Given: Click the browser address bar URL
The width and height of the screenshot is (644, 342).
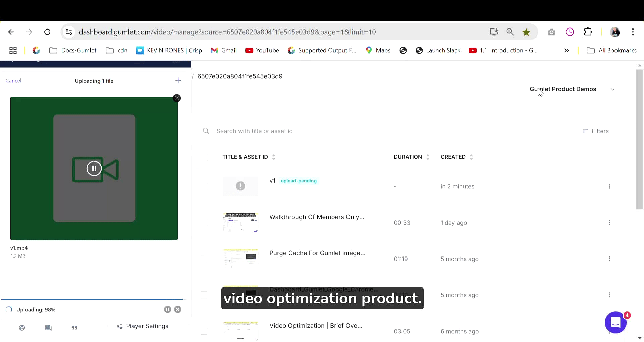Looking at the screenshot, I should tap(227, 32).
